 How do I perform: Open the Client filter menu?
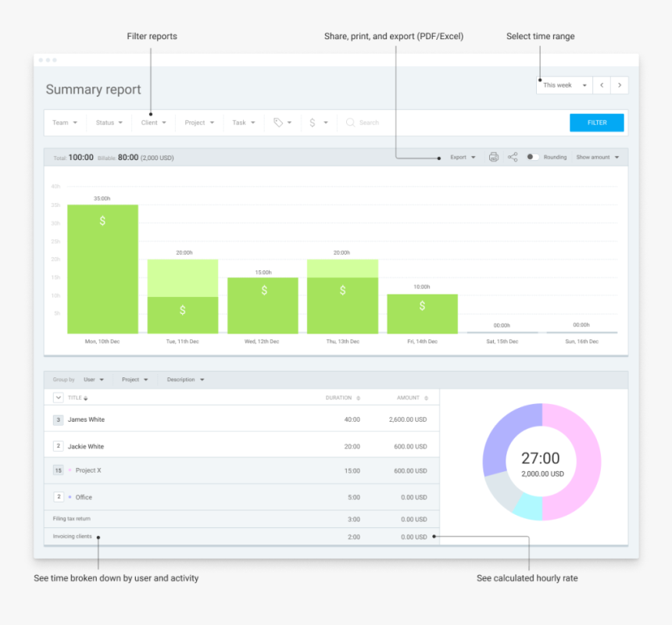(x=153, y=123)
